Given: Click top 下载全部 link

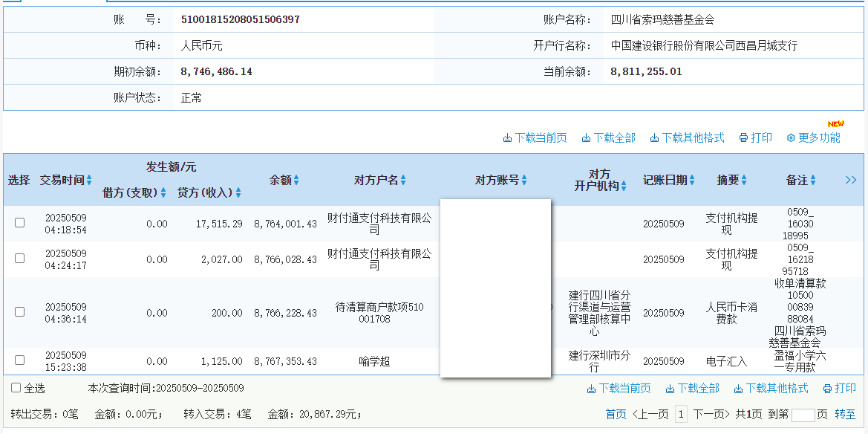Looking at the screenshot, I should pos(608,138).
